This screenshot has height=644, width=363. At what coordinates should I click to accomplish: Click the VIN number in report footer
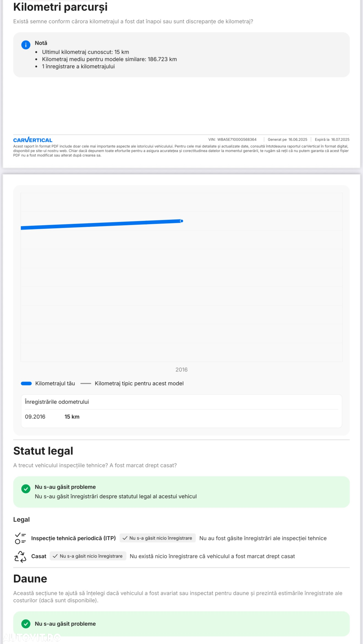pyautogui.click(x=237, y=140)
